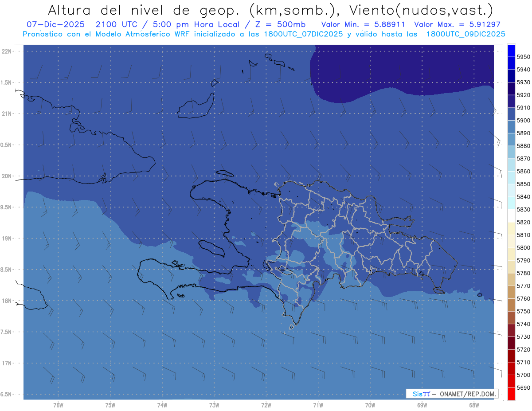This screenshot has height=411, width=532.
Task: Click the '5900' colorbar value
Action: click(x=523, y=121)
